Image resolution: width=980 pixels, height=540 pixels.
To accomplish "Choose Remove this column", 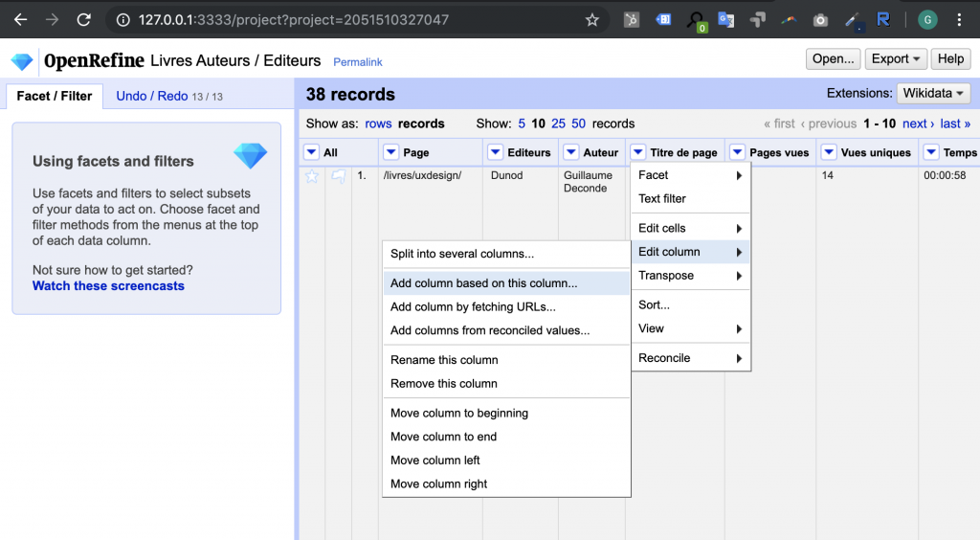I will click(x=506, y=384).
